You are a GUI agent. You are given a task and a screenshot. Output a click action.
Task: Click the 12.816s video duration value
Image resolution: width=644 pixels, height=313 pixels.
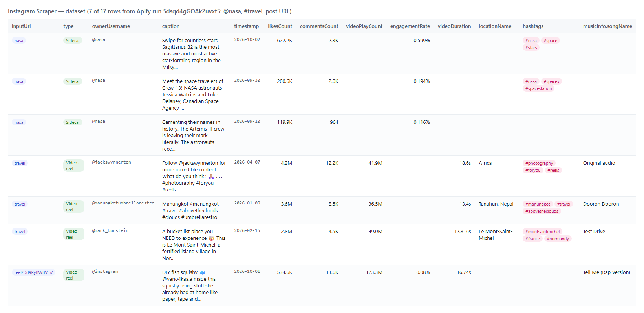pos(463,232)
